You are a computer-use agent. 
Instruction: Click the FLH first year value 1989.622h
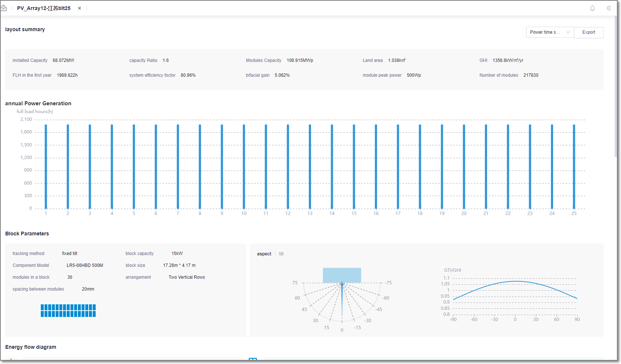[x=67, y=75]
